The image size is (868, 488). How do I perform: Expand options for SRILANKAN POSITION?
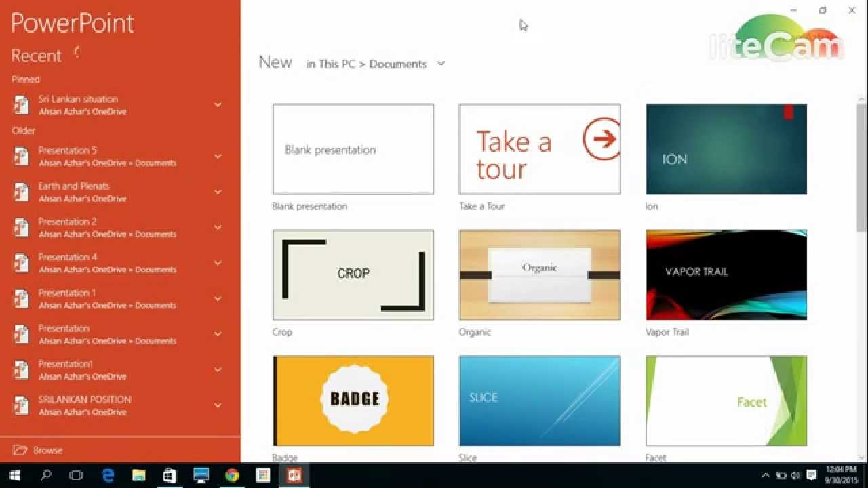coord(218,405)
